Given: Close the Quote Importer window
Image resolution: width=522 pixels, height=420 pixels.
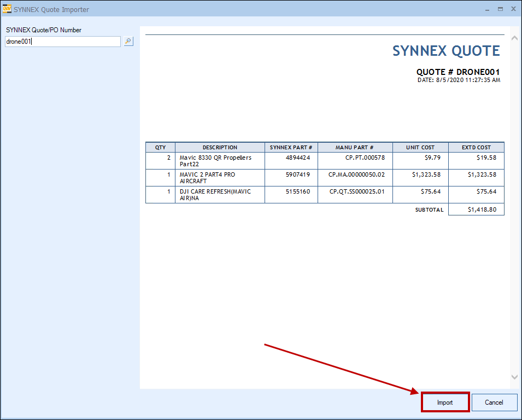Looking at the screenshot, I should [513, 9].
